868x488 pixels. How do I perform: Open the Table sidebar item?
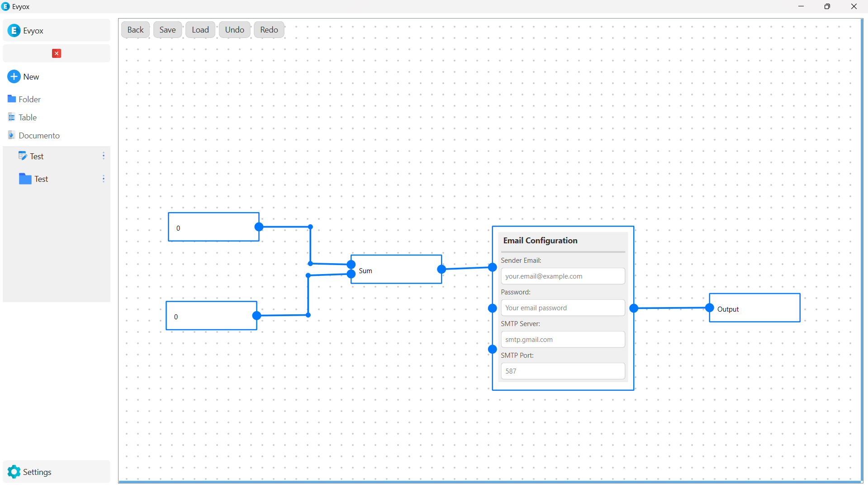tap(28, 117)
